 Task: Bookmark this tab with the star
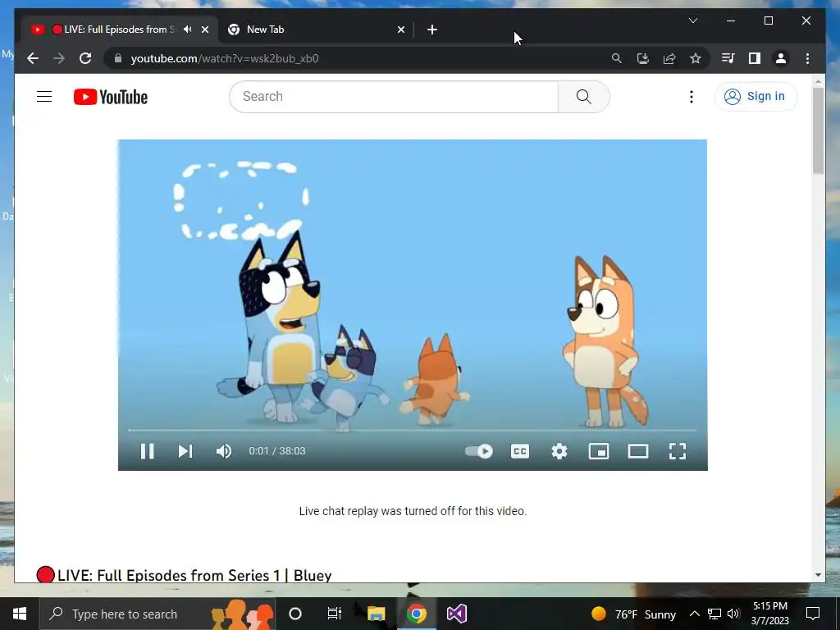(x=696, y=58)
